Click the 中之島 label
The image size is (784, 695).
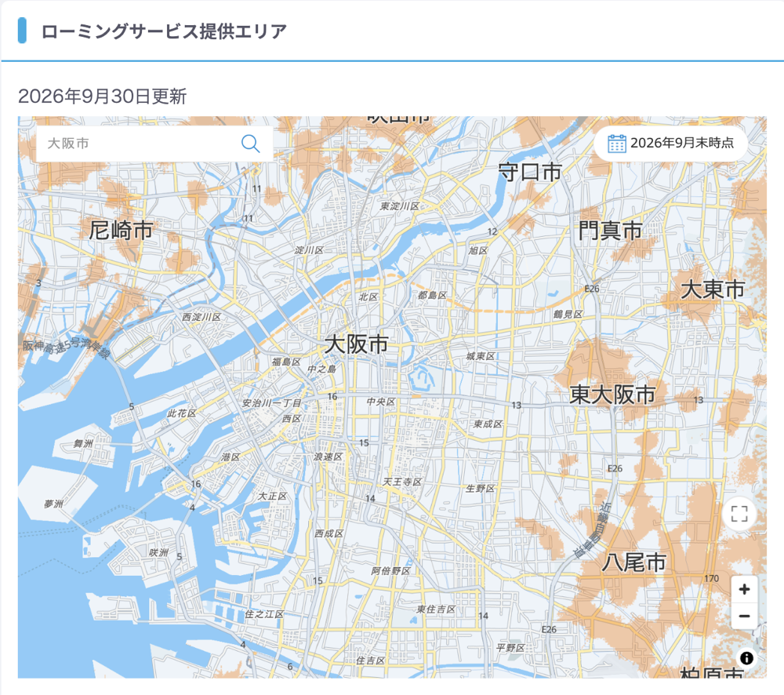point(321,369)
